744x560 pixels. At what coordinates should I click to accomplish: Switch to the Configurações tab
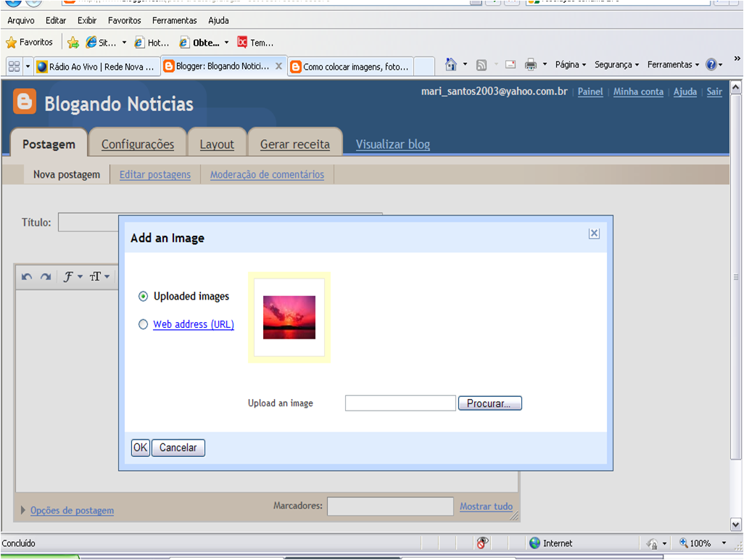[137, 143]
